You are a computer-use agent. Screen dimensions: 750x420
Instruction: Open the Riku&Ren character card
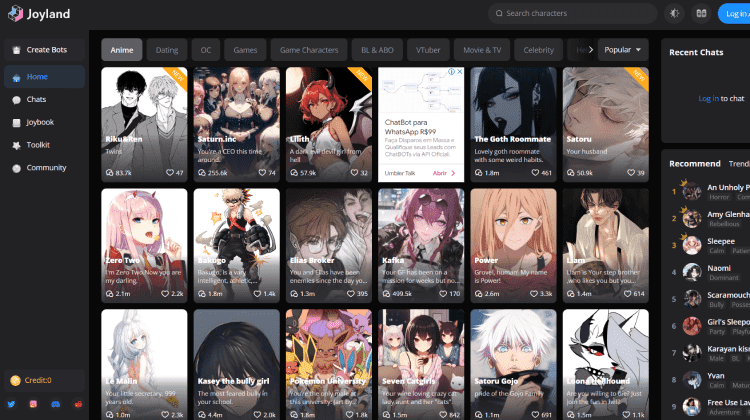point(144,124)
